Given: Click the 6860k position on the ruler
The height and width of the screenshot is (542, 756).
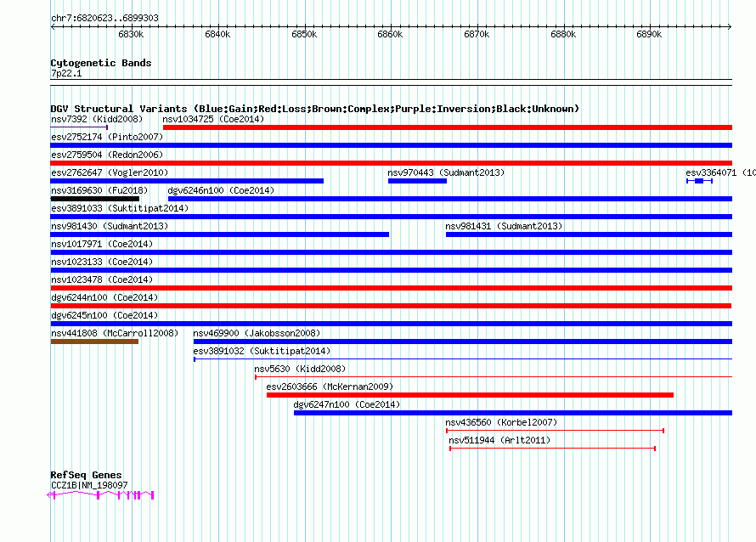Looking at the screenshot, I should pyautogui.click(x=390, y=34).
